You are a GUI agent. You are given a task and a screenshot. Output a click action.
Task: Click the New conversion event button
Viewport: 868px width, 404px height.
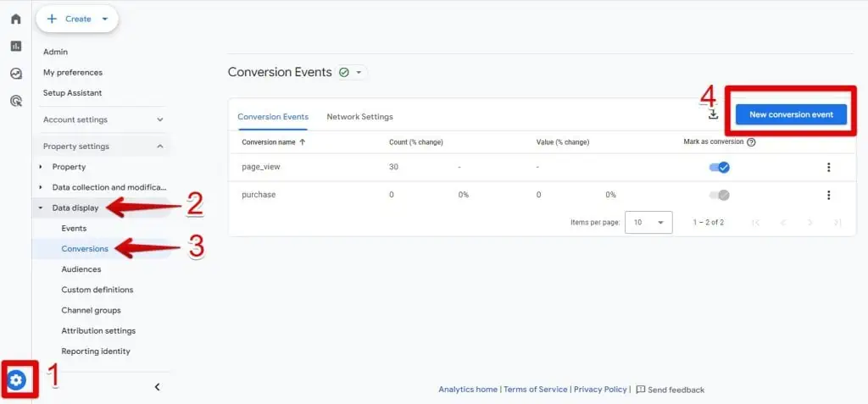click(x=791, y=114)
